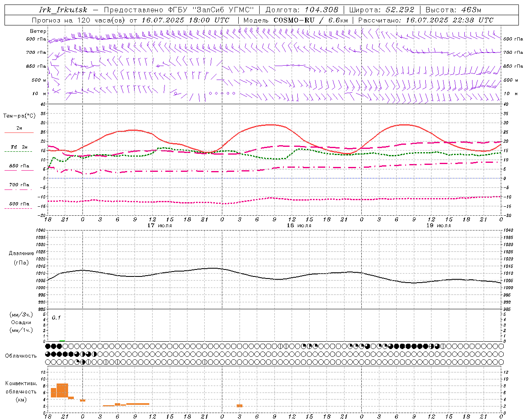Select the "19 июля" date label

tap(438, 226)
